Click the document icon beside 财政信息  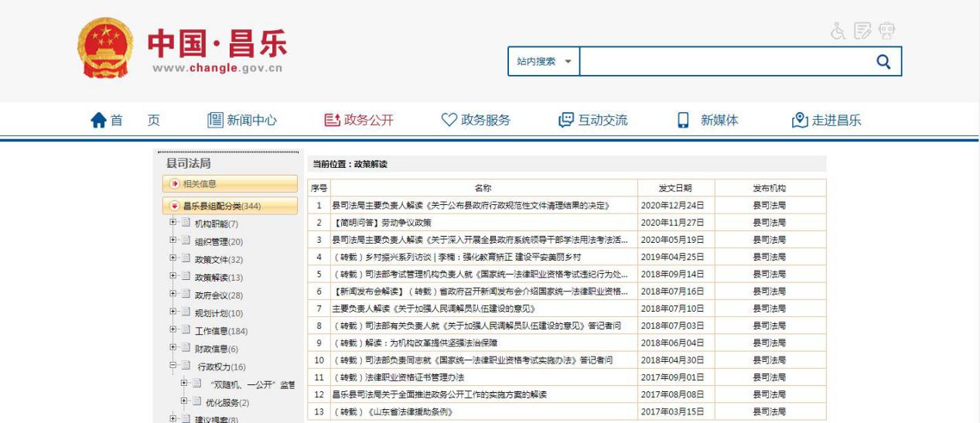186,348
